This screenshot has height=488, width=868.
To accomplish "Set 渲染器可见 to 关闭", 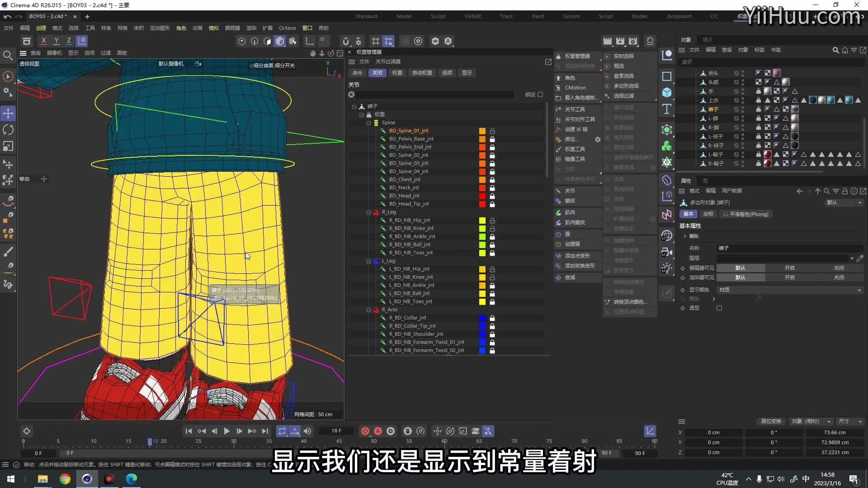I will point(839,277).
